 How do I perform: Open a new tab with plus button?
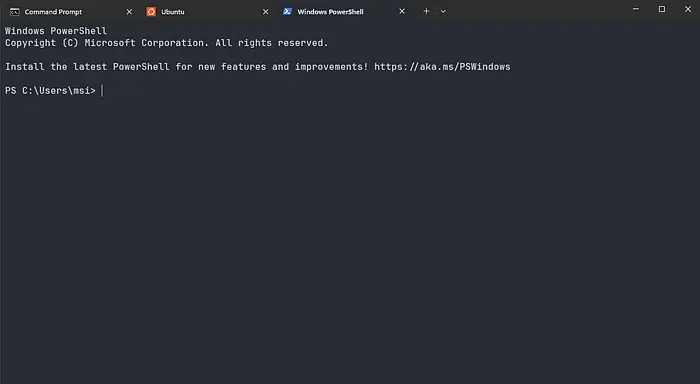426,12
